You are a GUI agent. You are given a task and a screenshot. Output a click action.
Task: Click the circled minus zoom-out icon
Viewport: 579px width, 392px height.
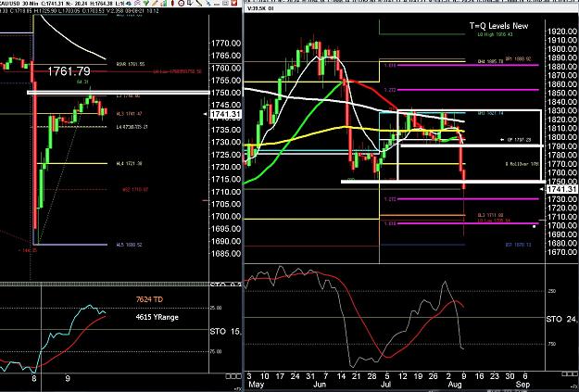[182, 3]
